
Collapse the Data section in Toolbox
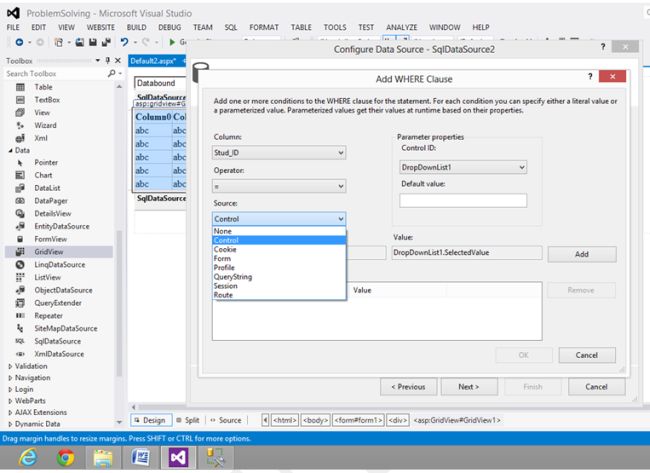coord(10,150)
